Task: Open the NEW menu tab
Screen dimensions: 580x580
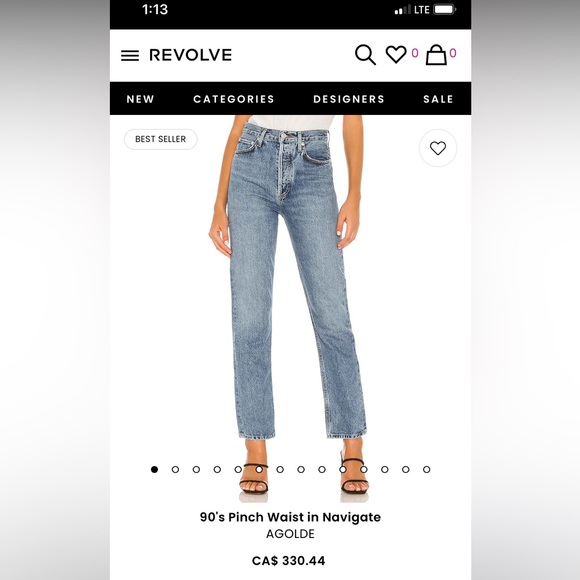Action: pyautogui.click(x=140, y=99)
